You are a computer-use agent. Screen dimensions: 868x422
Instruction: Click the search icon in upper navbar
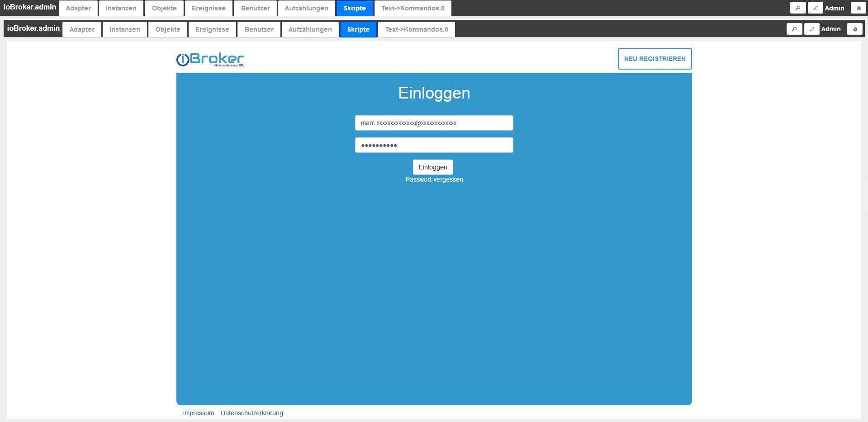[798, 8]
